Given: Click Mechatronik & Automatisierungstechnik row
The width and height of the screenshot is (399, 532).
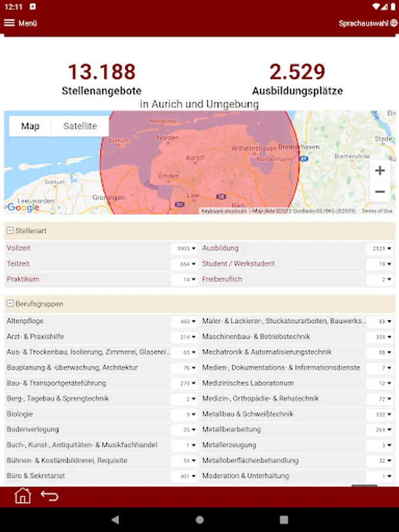Looking at the screenshot, I should [267, 352].
